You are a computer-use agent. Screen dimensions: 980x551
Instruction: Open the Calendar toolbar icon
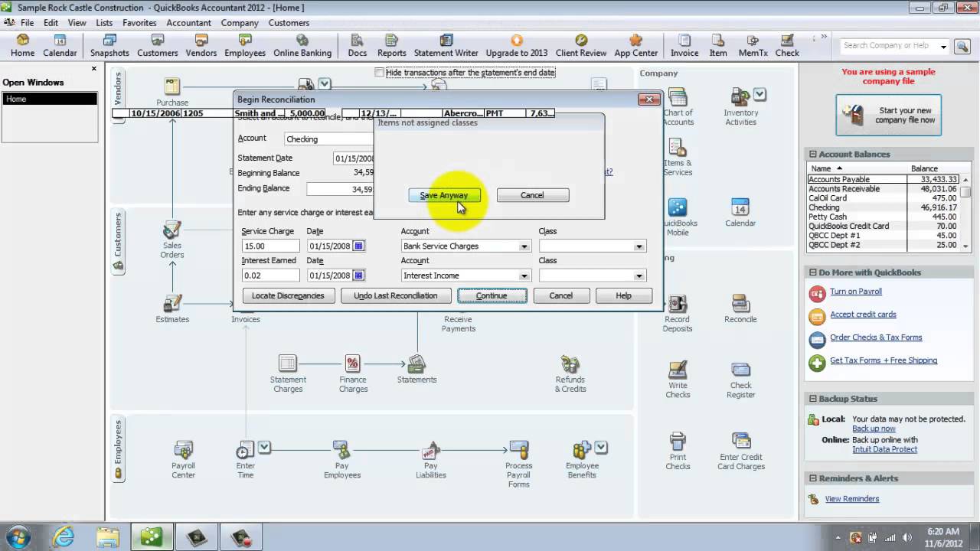coord(60,46)
